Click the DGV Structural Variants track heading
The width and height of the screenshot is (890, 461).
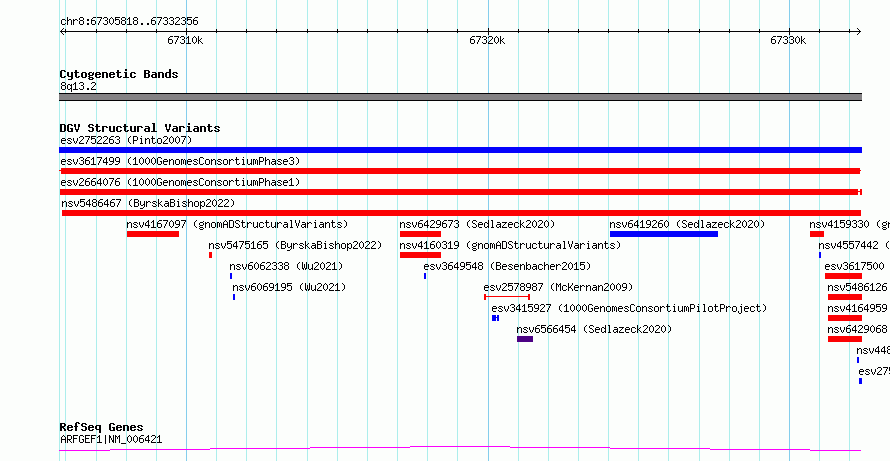(x=140, y=128)
